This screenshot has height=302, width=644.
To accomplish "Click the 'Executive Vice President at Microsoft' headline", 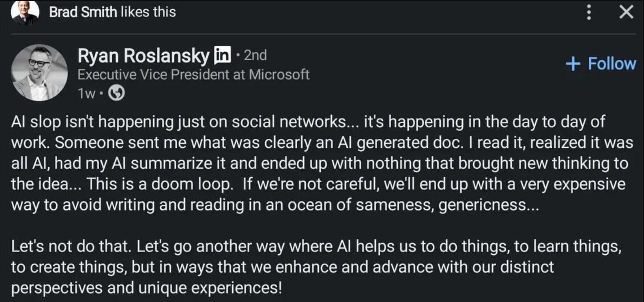I will coord(193,75).
